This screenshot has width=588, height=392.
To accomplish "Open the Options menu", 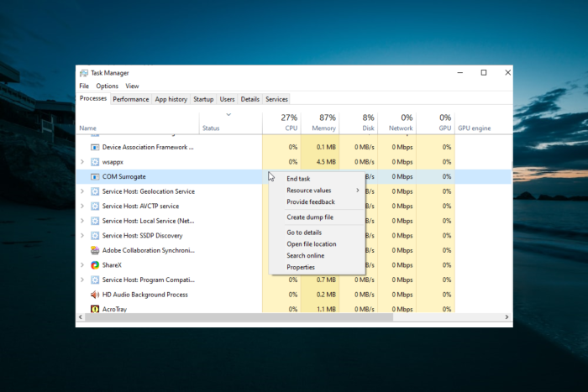I will (107, 86).
